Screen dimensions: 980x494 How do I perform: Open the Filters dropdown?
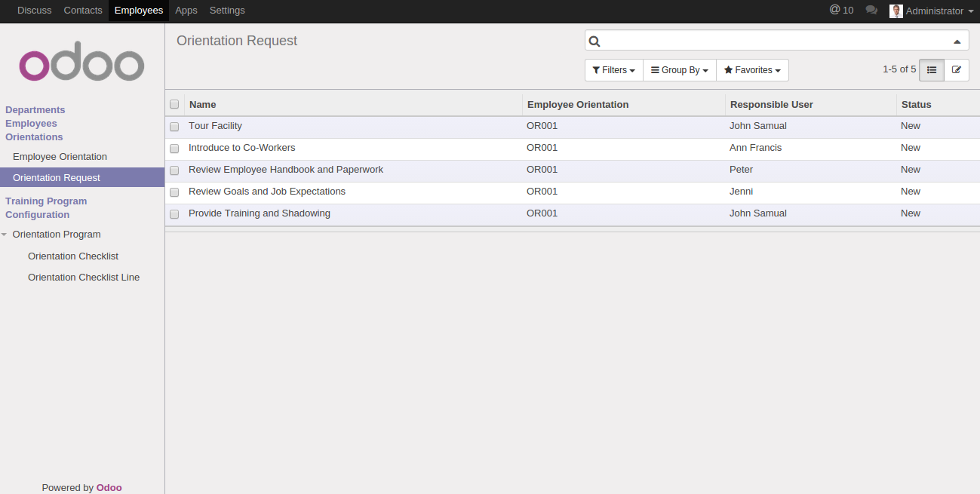click(613, 70)
